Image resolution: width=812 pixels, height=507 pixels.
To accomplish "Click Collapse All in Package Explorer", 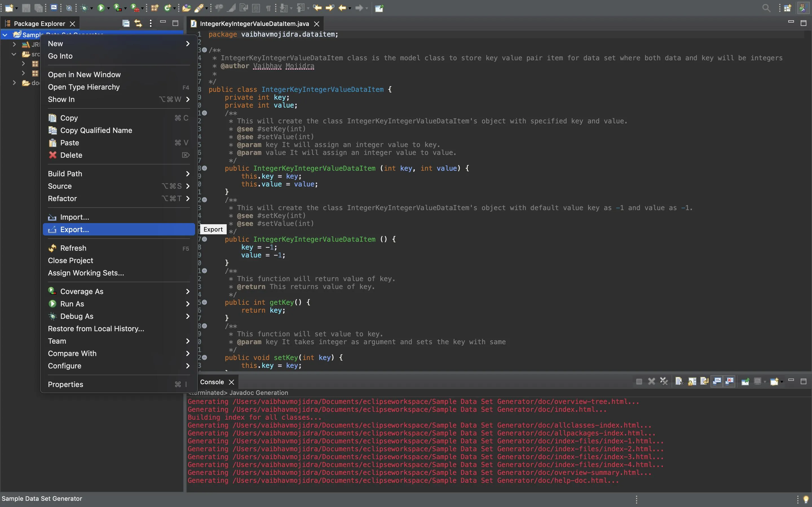I will (126, 23).
